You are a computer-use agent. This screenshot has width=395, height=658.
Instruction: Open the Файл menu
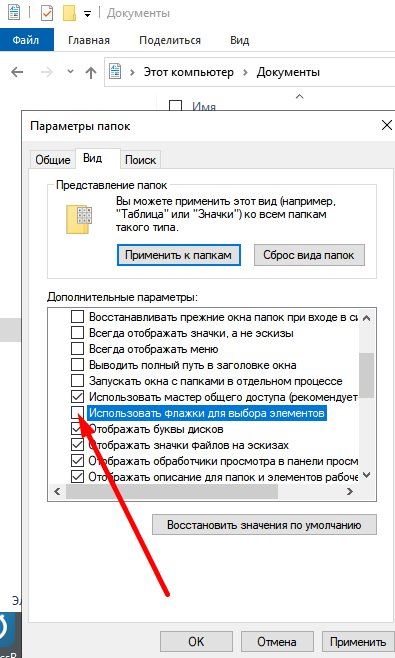(x=26, y=40)
